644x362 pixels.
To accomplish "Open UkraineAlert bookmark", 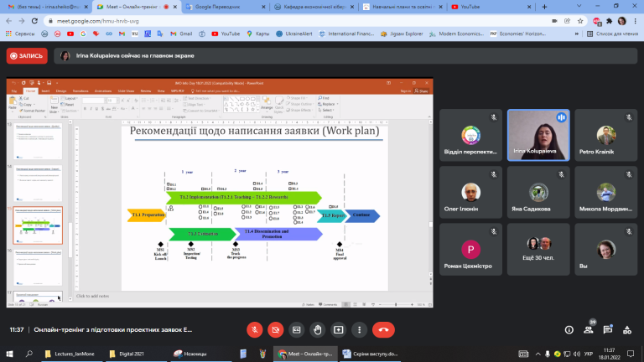I will (294, 34).
